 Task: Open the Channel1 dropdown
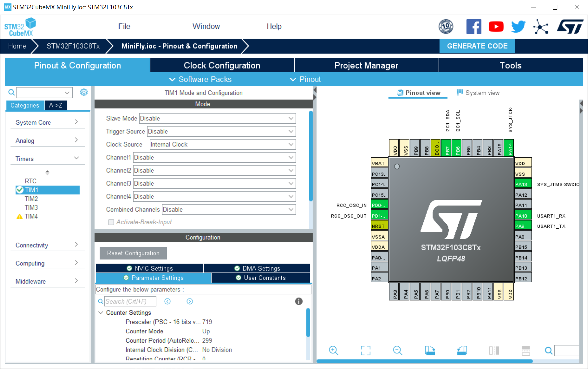click(214, 157)
